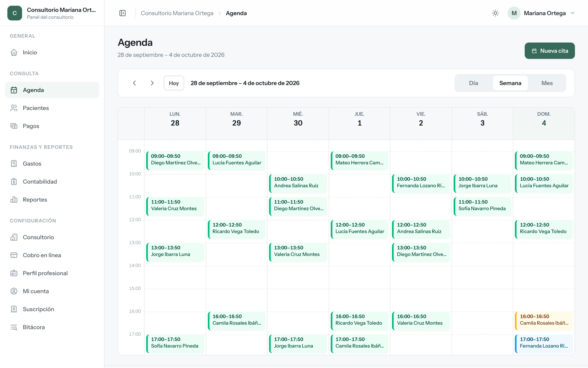588x368 pixels.
Task: Open Saturday 11:00 Sofía Navarro Pineda appointment
Action: 482,207
